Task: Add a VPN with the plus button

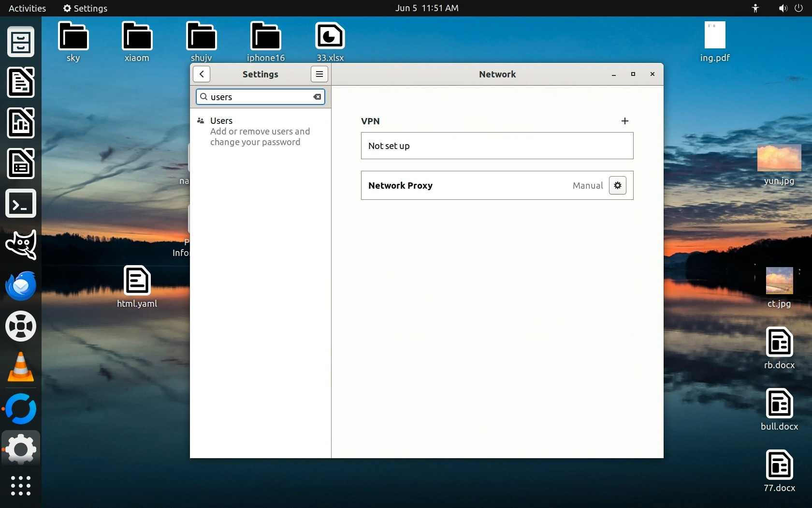Action: coord(624,121)
